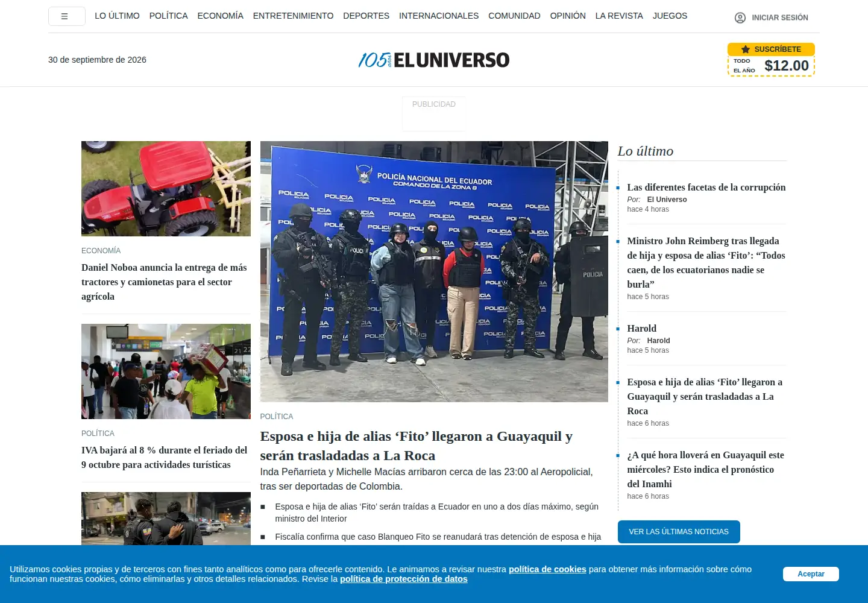Image resolution: width=868 pixels, height=603 pixels.
Task: Select ENTRETENIMIENTO in the nav bar
Action: (293, 16)
